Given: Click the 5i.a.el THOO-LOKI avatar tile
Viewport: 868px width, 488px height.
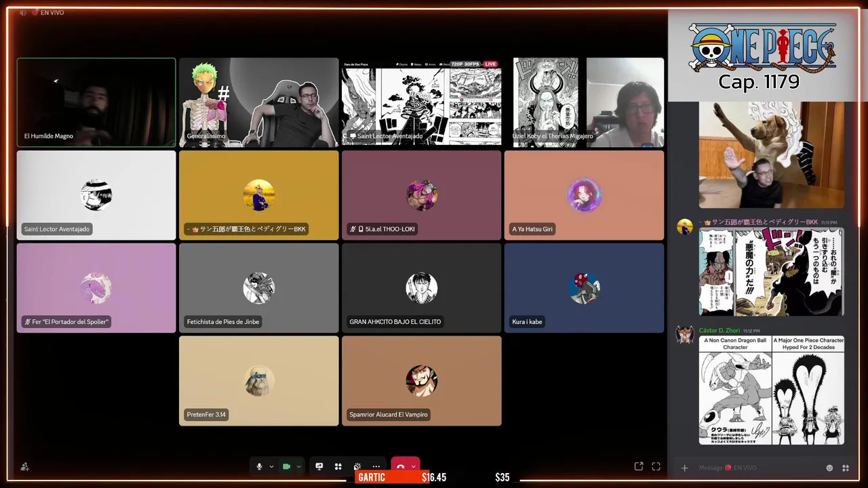Looking at the screenshot, I should click(422, 195).
